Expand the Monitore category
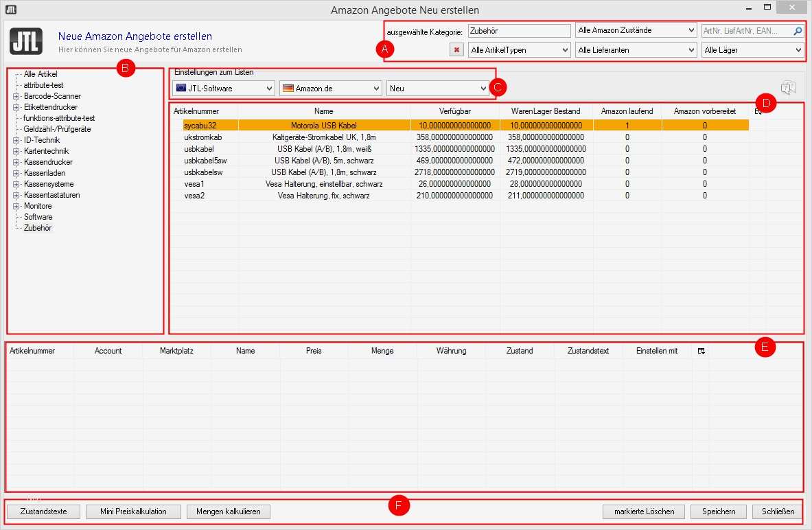This screenshot has height=530, width=812. click(16, 206)
